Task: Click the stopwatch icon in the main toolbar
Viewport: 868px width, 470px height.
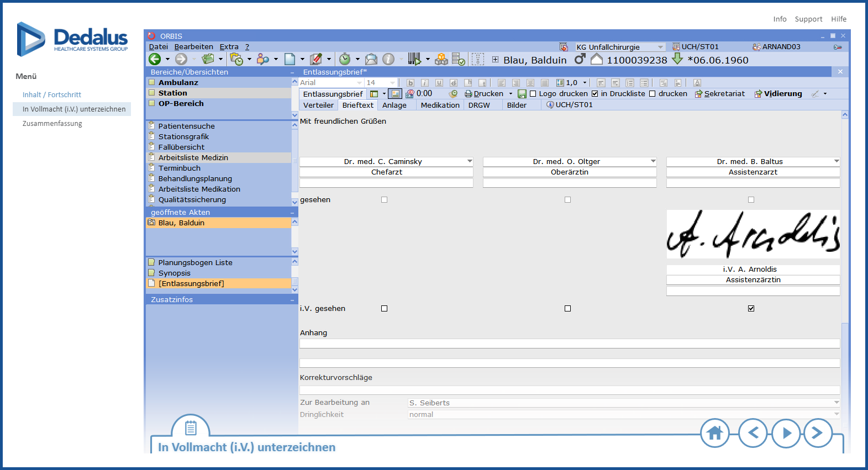Action: 345,59
